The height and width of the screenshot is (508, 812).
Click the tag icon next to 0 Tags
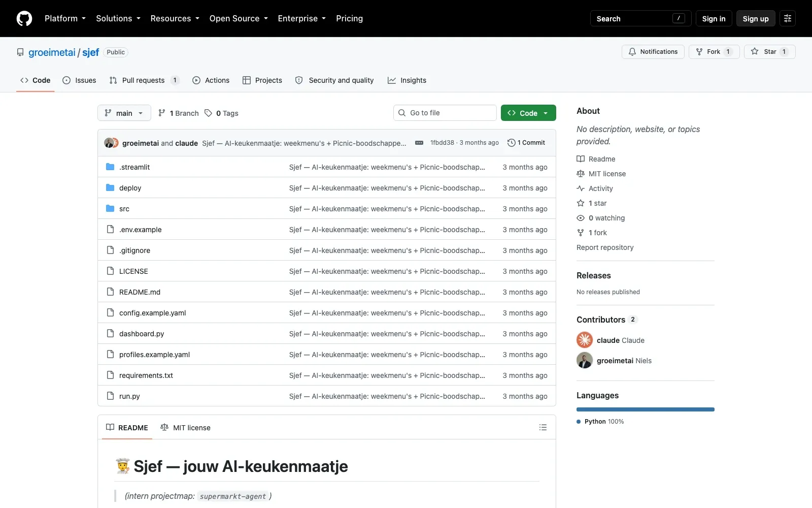[208, 113]
